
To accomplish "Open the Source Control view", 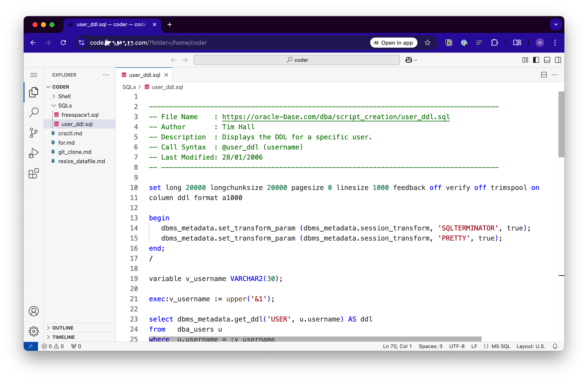I will [34, 133].
